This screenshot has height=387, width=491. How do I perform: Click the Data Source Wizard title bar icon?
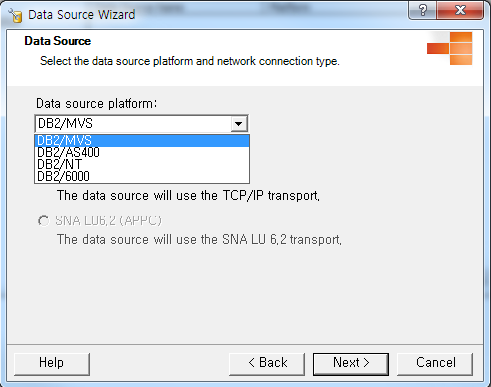pos(15,15)
